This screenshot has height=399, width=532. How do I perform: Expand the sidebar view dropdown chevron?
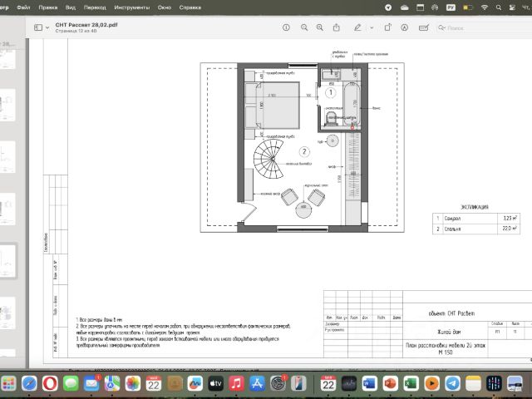tap(47, 27)
